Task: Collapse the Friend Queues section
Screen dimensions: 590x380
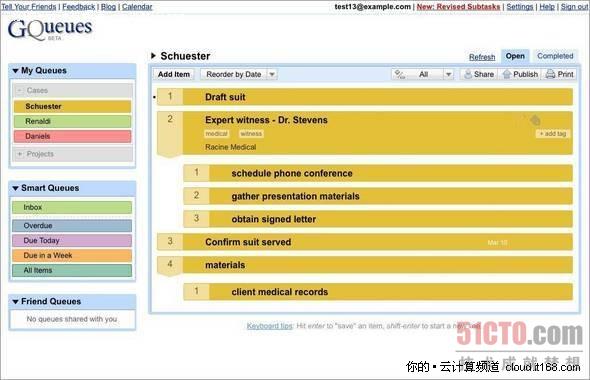Action: pos(15,302)
